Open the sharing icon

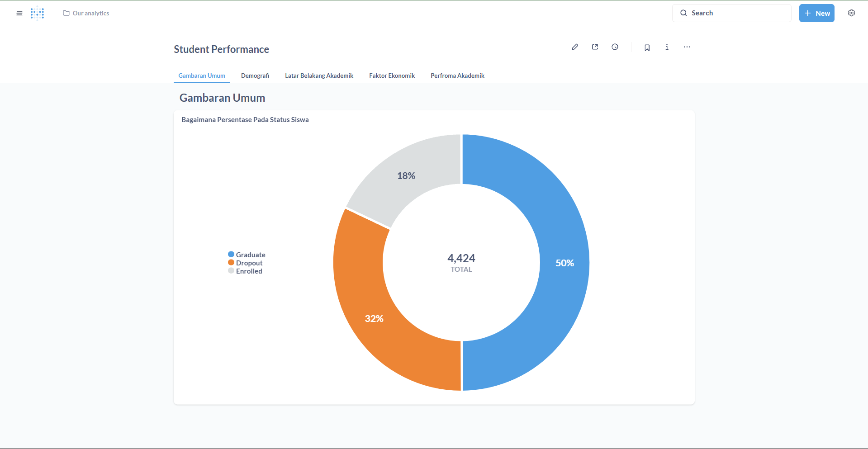[595, 47]
